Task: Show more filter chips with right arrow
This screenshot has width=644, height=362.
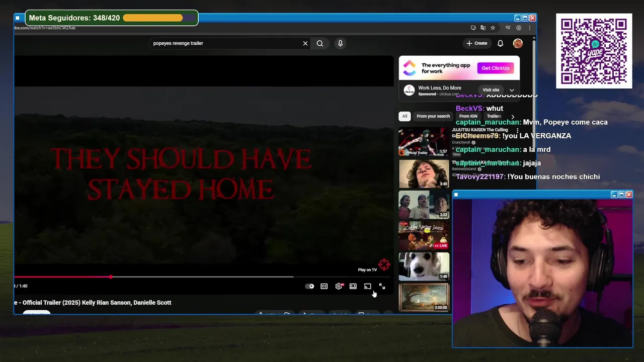Action: coord(513,117)
